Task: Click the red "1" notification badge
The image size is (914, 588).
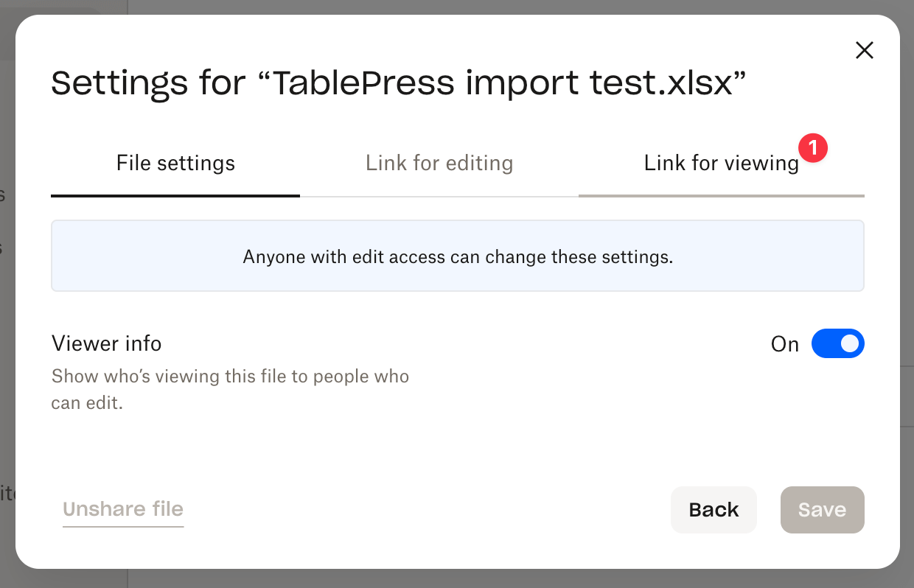Action: (x=814, y=147)
